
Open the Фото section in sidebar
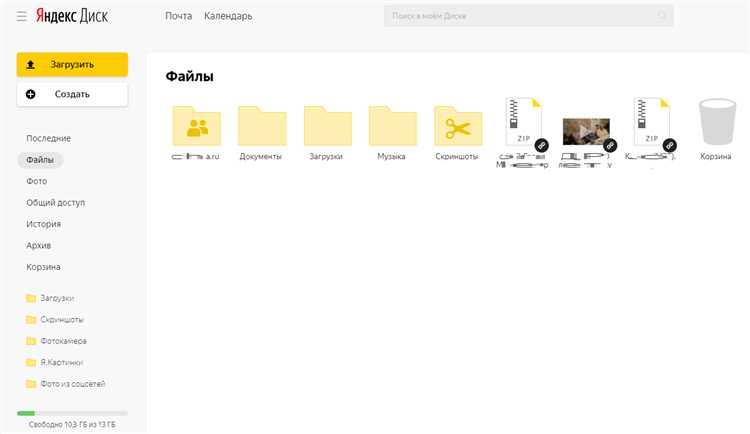tap(37, 181)
